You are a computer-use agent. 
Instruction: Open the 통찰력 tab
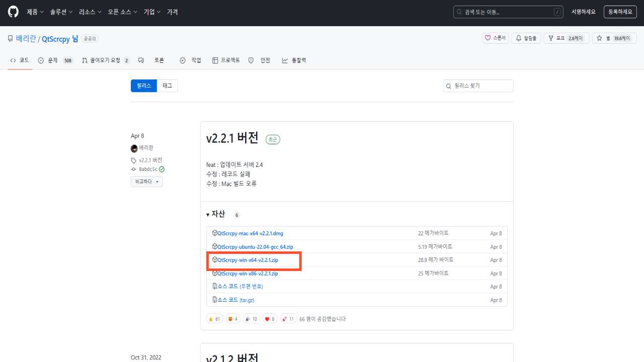click(x=294, y=60)
